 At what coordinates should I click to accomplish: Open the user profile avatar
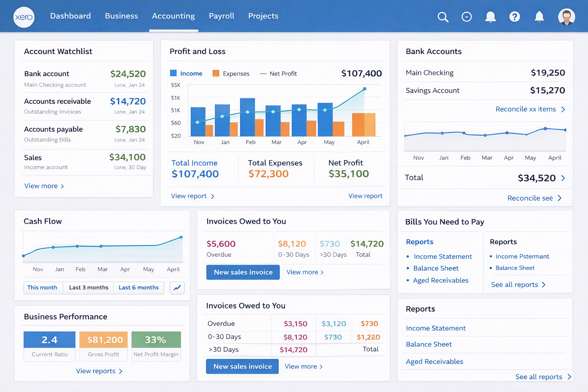pyautogui.click(x=566, y=17)
